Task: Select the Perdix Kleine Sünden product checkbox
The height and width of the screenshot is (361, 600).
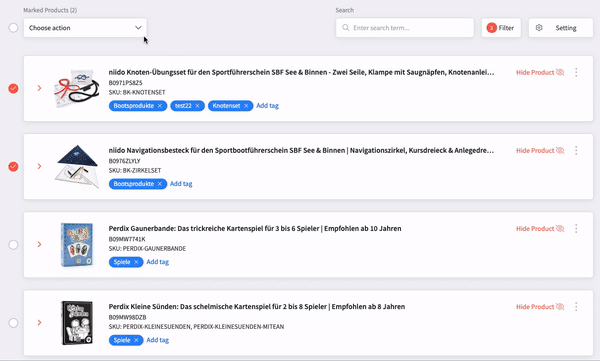Action: [13, 323]
